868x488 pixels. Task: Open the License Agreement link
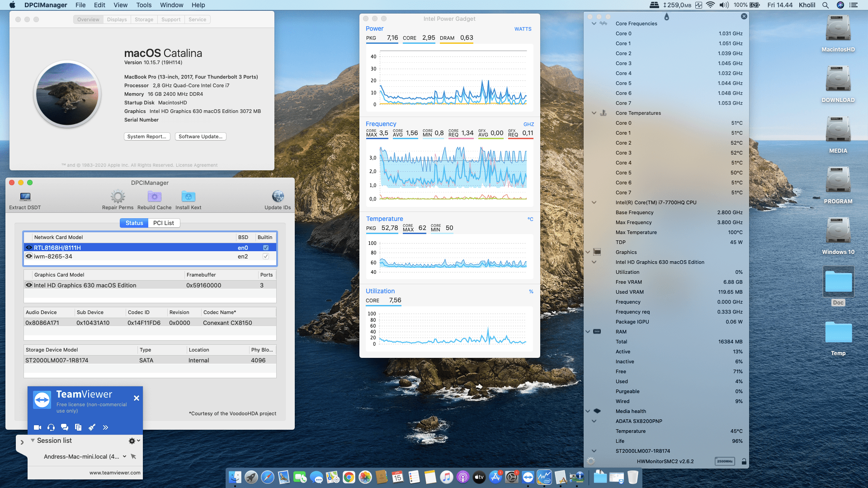coord(197,165)
